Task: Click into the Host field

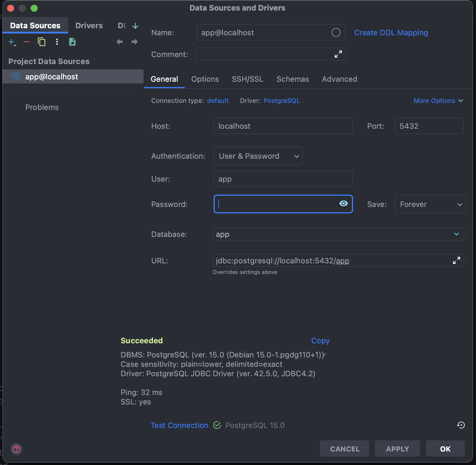Action: [x=283, y=126]
